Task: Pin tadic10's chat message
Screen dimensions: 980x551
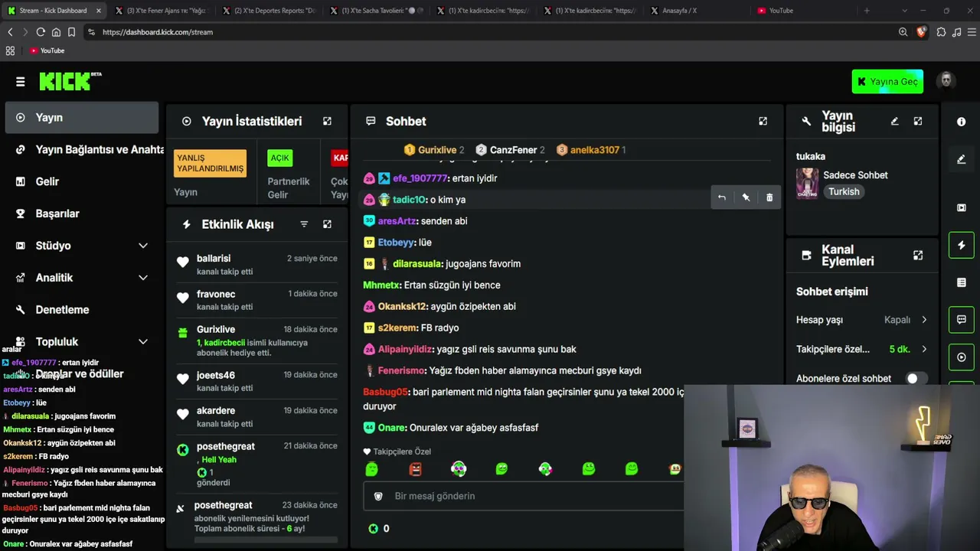Action: click(746, 197)
